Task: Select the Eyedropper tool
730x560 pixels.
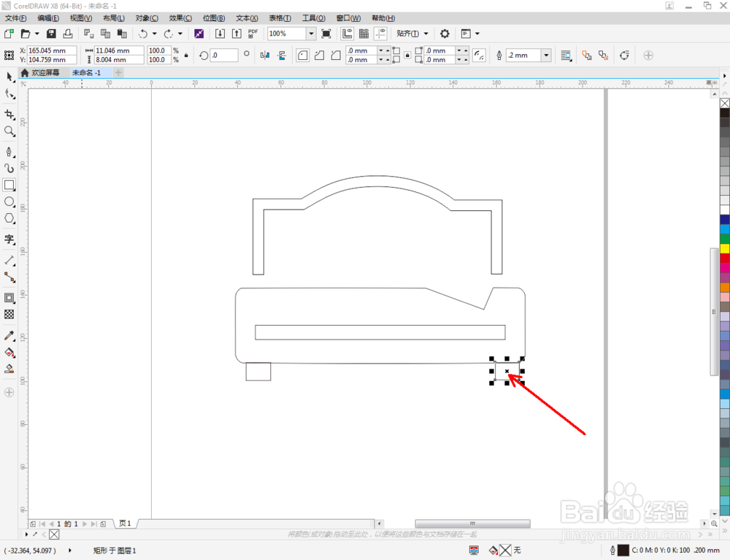Action: [x=9, y=336]
